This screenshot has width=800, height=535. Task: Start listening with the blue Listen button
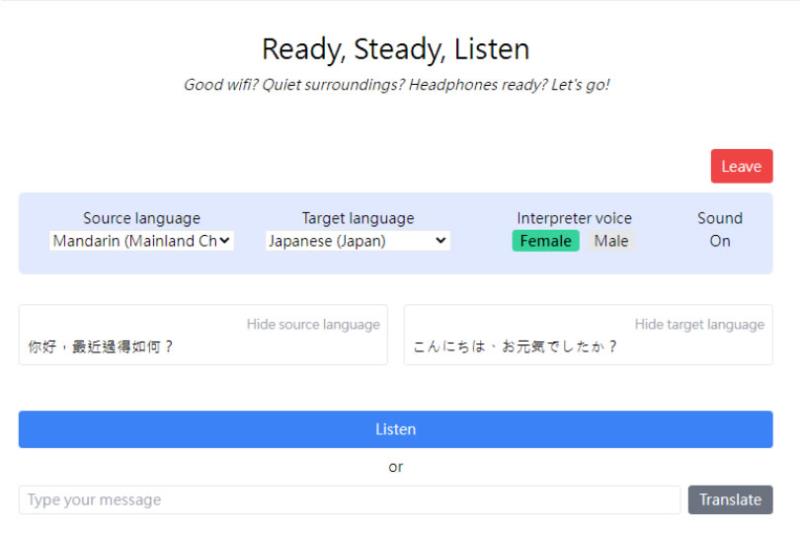click(395, 429)
